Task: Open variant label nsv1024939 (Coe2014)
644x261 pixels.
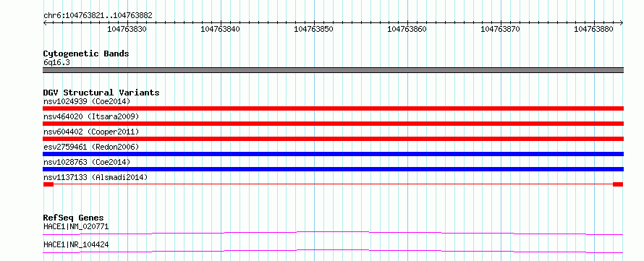Action: click(87, 101)
